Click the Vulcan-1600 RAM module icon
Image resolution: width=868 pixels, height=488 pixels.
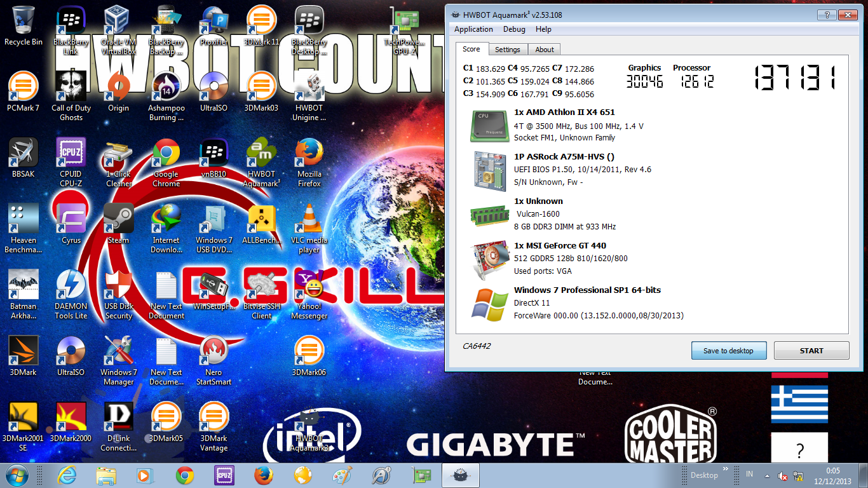point(489,214)
